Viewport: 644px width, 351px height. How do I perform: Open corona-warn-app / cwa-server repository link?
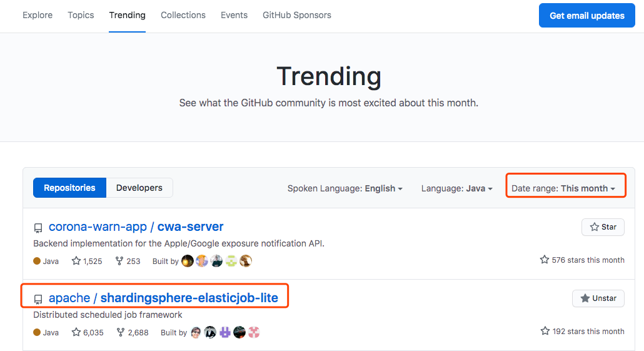click(x=136, y=227)
